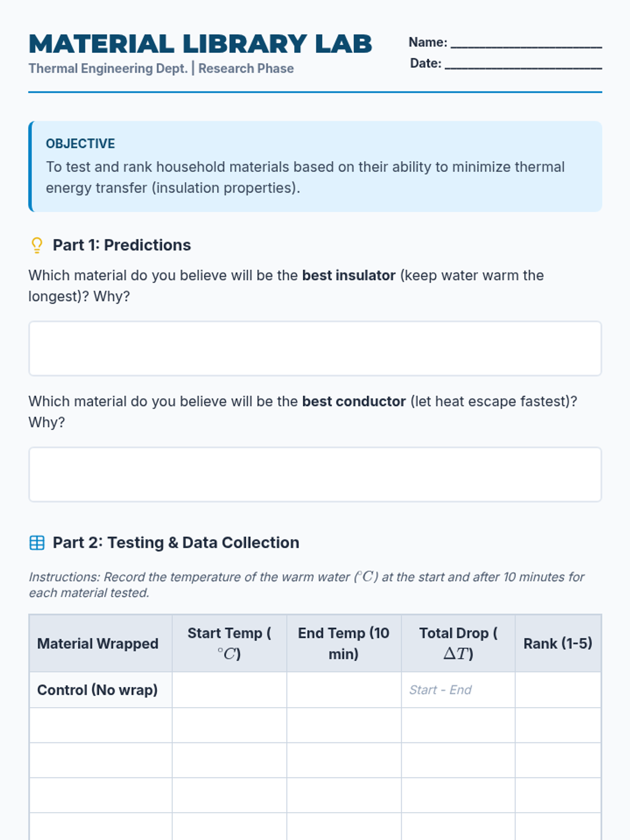Click the Start Temp column header
This screenshot has height=840, width=630.
pyautogui.click(x=229, y=644)
